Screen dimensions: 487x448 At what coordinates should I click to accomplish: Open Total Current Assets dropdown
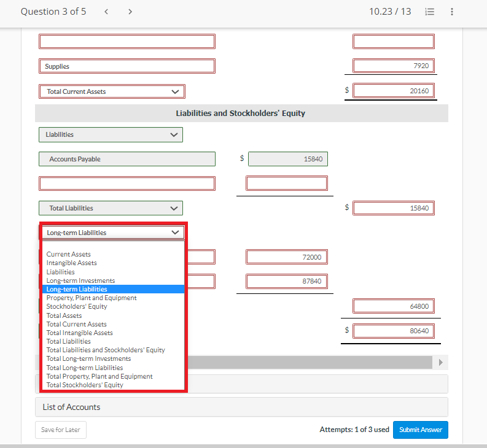coord(112,91)
